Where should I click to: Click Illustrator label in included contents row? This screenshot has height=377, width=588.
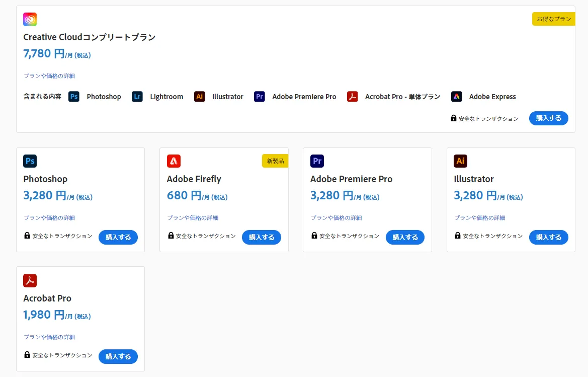click(x=228, y=97)
